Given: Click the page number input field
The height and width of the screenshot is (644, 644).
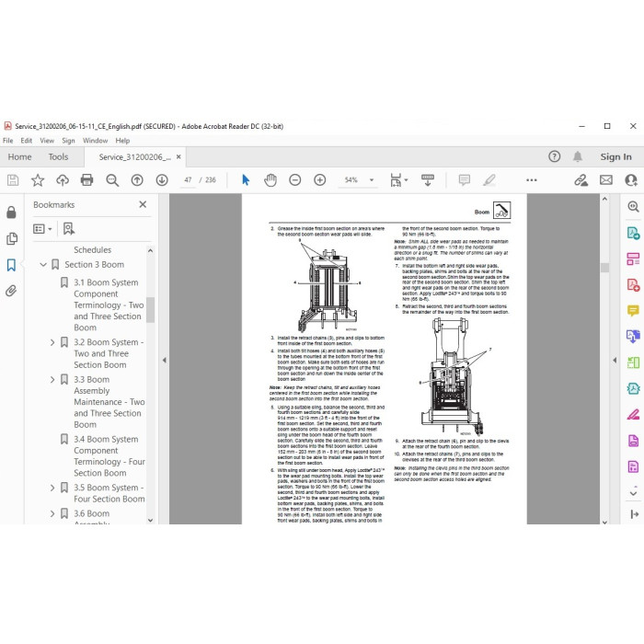Looking at the screenshot, I should [188, 180].
